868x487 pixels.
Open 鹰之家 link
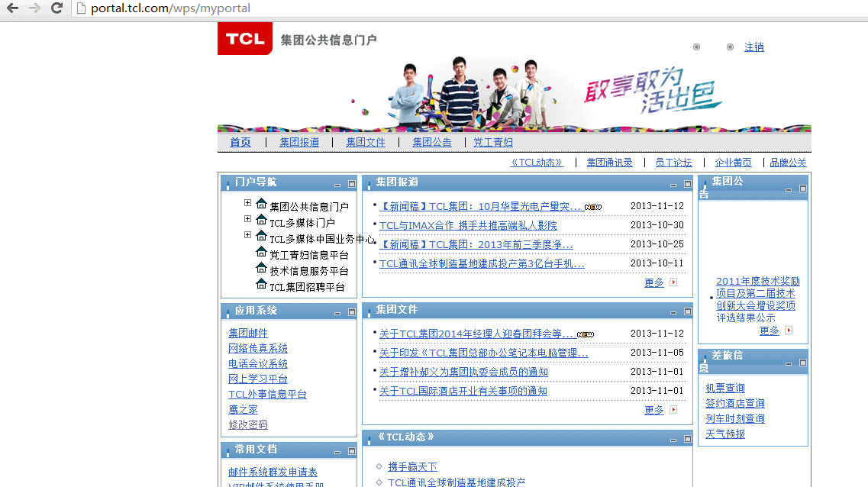tap(243, 409)
